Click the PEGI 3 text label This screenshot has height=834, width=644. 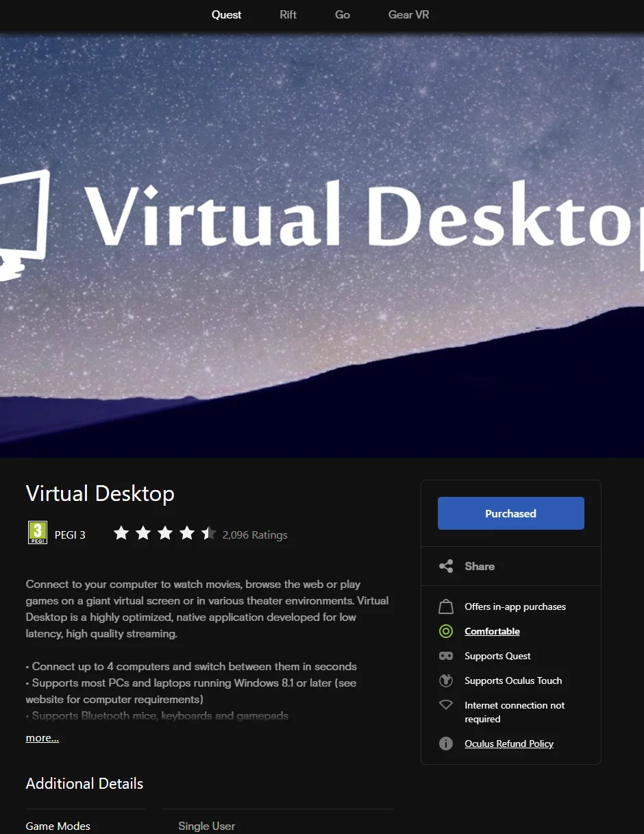(x=70, y=535)
